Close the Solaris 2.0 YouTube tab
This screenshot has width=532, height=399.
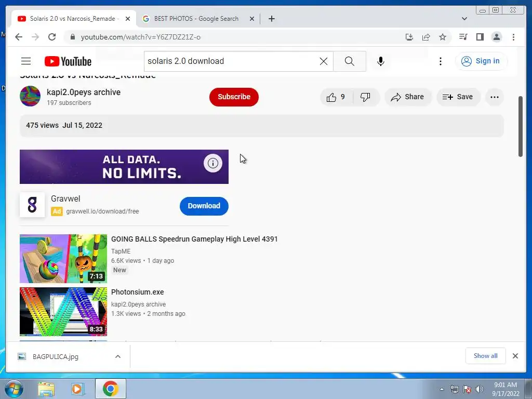pyautogui.click(x=128, y=19)
